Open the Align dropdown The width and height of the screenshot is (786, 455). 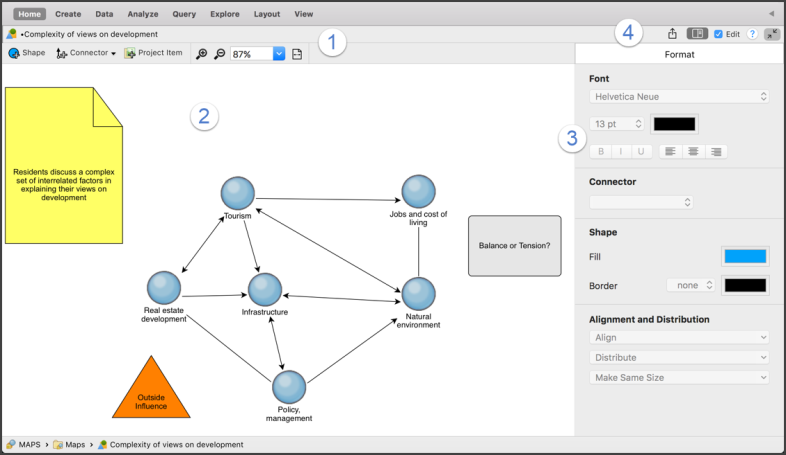point(679,338)
